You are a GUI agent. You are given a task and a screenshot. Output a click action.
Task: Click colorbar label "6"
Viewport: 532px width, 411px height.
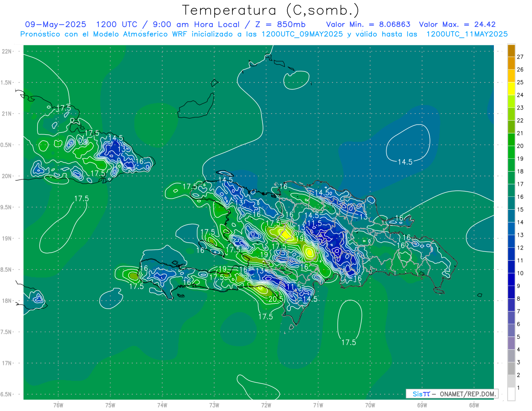[519, 325]
